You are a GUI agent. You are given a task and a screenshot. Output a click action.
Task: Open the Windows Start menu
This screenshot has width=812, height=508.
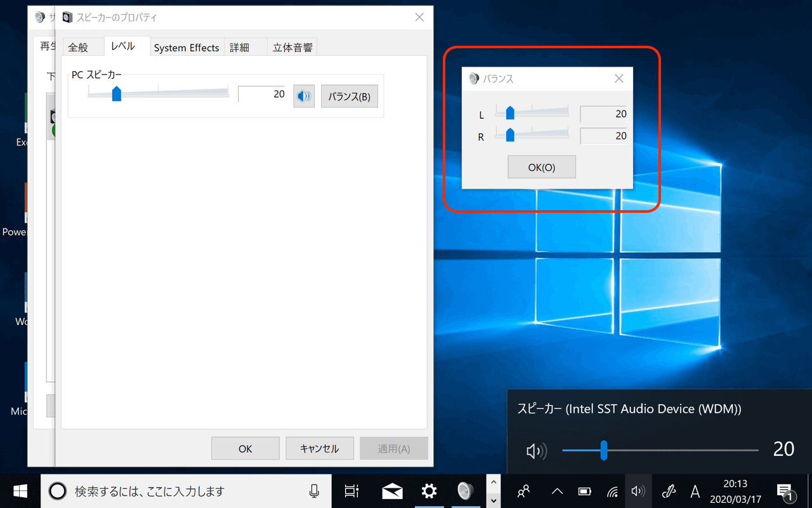click(20, 491)
